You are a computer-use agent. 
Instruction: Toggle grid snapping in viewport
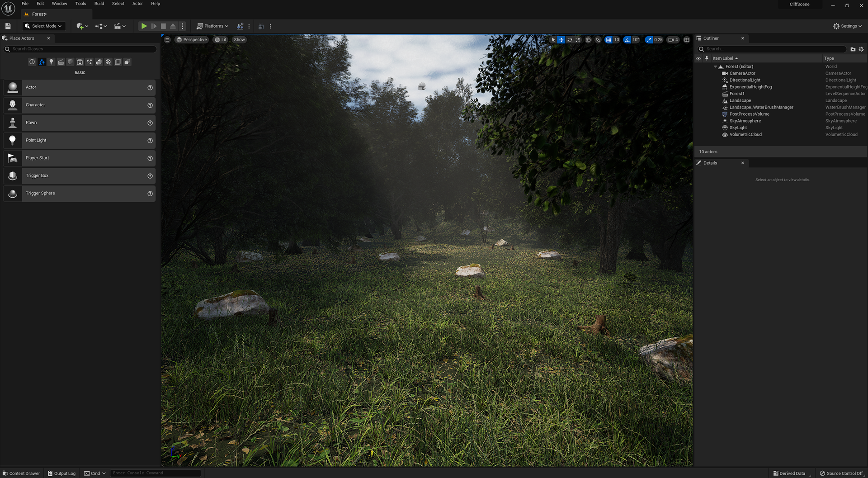click(x=609, y=40)
